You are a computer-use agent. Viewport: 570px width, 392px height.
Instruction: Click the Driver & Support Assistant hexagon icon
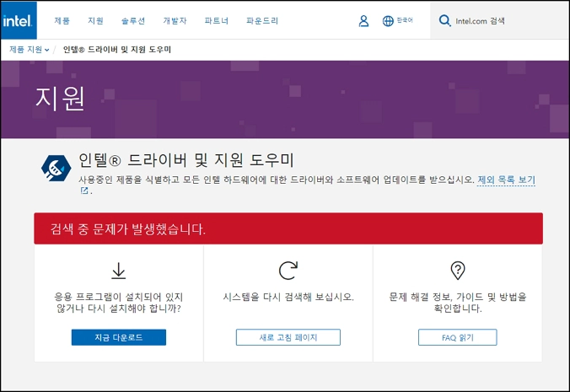click(56, 169)
